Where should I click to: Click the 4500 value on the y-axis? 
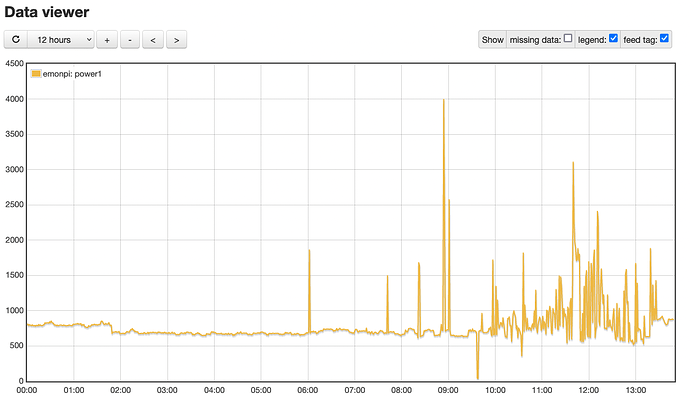pos(15,63)
